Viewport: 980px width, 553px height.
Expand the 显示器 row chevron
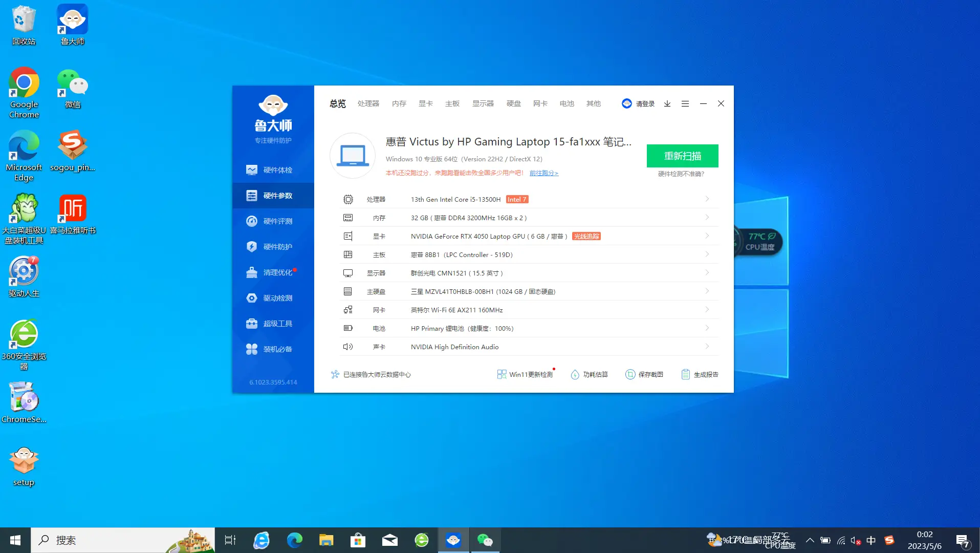[707, 272]
